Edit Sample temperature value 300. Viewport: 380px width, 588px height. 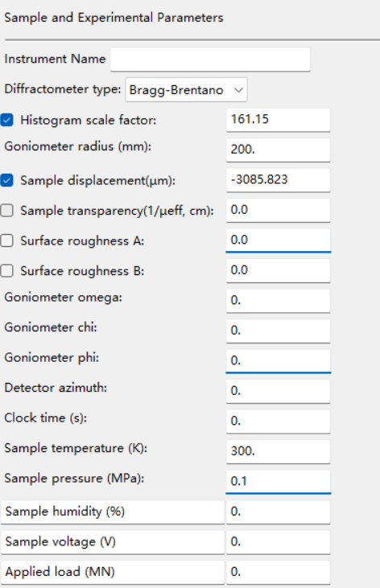[x=279, y=451]
